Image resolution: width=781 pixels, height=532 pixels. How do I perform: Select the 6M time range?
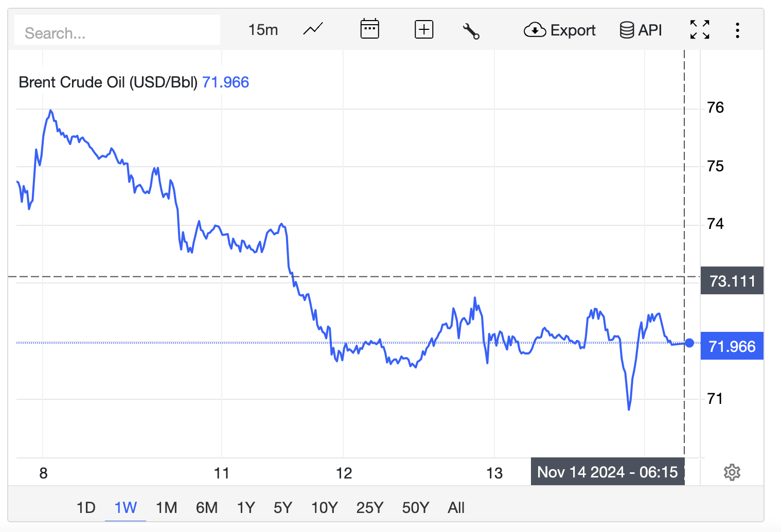[207, 508]
